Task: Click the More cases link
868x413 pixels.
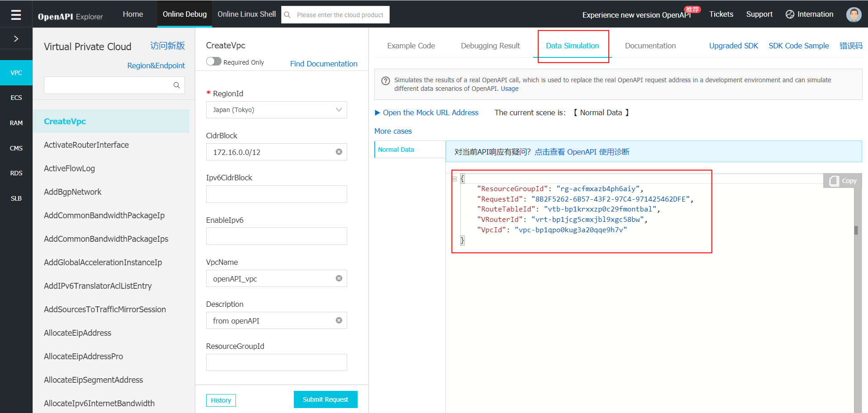Action: pyautogui.click(x=393, y=131)
